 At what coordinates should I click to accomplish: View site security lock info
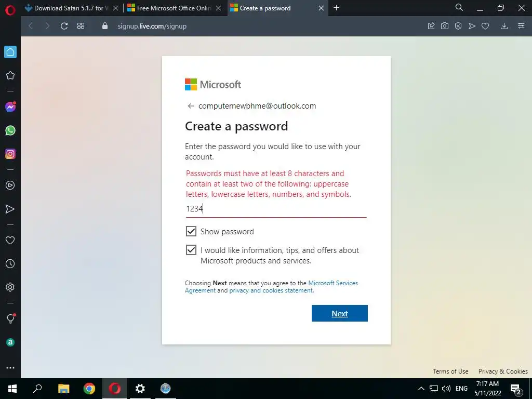pyautogui.click(x=105, y=26)
